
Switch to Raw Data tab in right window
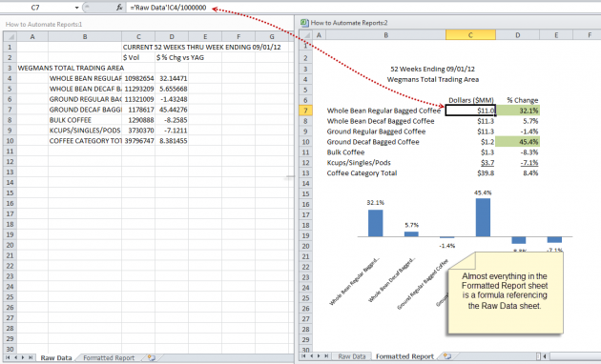(x=351, y=356)
